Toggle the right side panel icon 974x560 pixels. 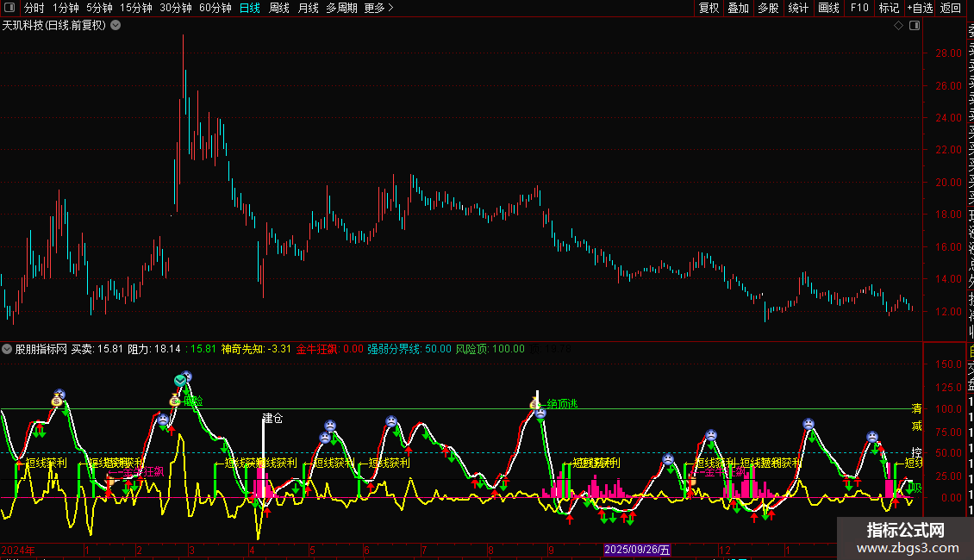(x=915, y=26)
